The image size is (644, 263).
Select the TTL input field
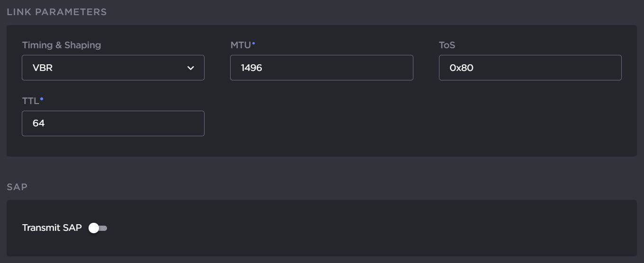pyautogui.click(x=113, y=123)
